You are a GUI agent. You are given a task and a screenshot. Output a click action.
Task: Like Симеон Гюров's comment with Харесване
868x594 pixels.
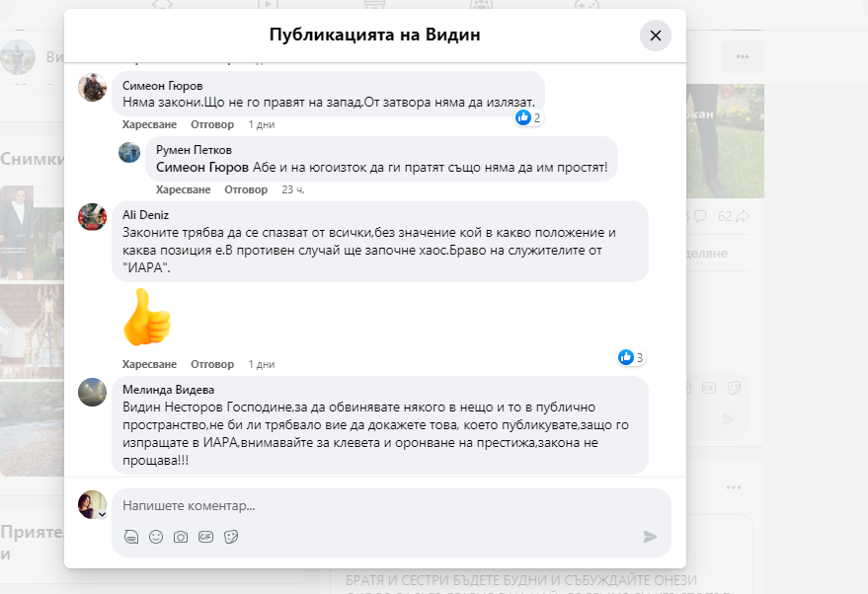(x=149, y=125)
